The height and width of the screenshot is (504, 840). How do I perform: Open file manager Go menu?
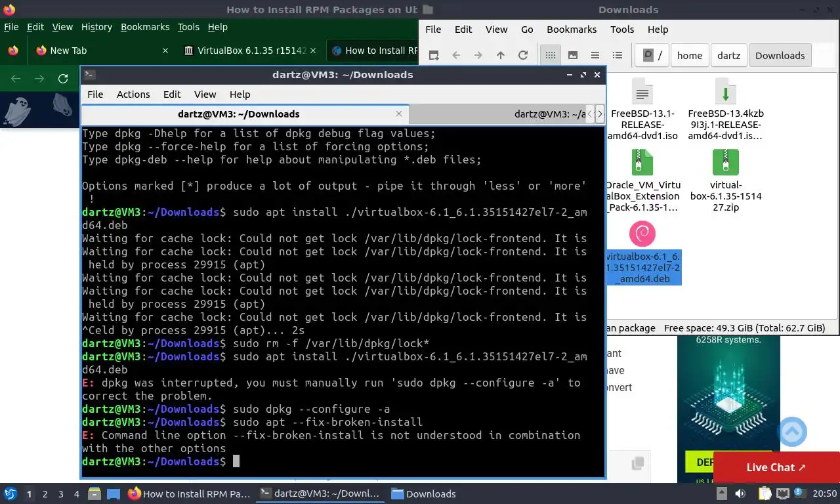[x=527, y=30]
